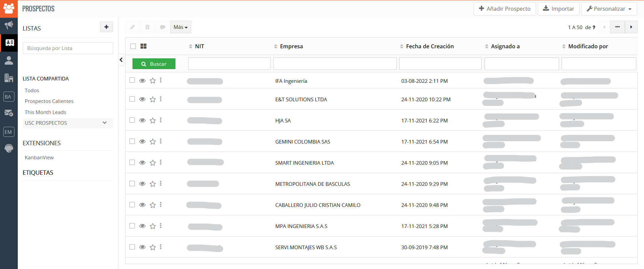
Task: Star the GEMINI COLOMBIA SAS record
Action: click(153, 142)
